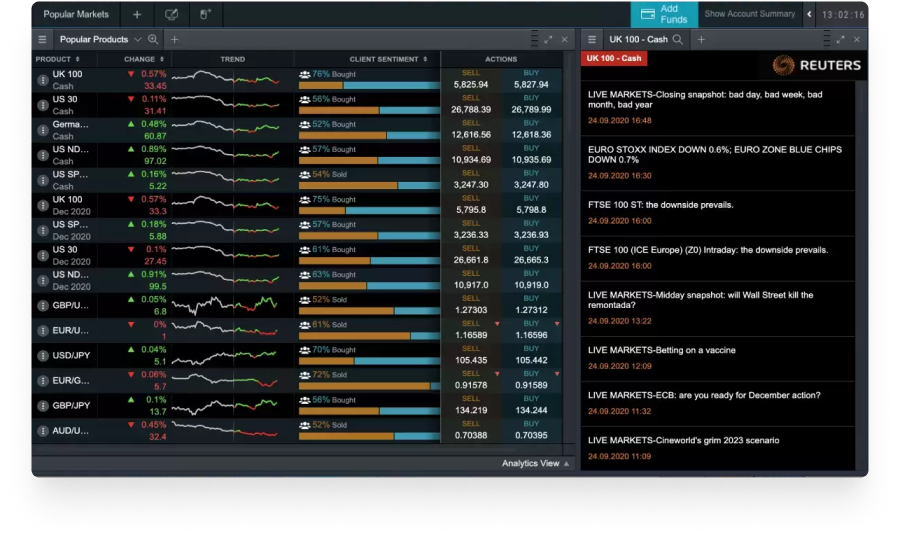Click the Add Funds button
This screenshot has width=900, height=539.
(664, 14)
